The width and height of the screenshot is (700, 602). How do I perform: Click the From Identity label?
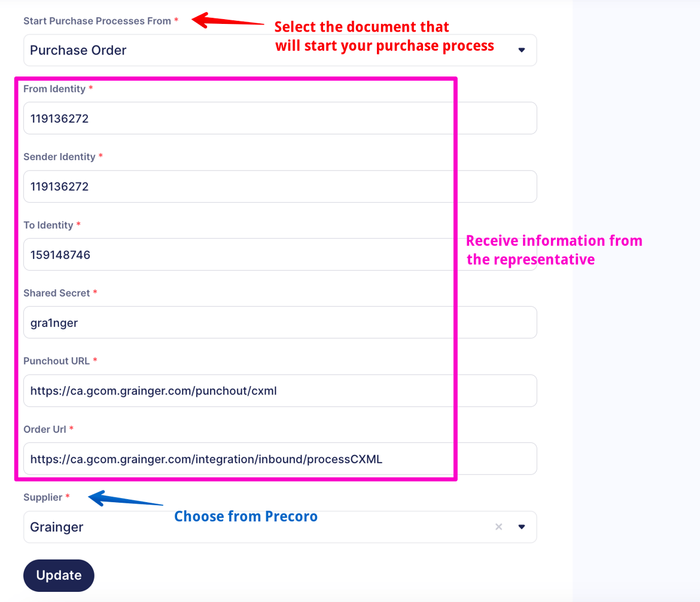[x=54, y=88]
